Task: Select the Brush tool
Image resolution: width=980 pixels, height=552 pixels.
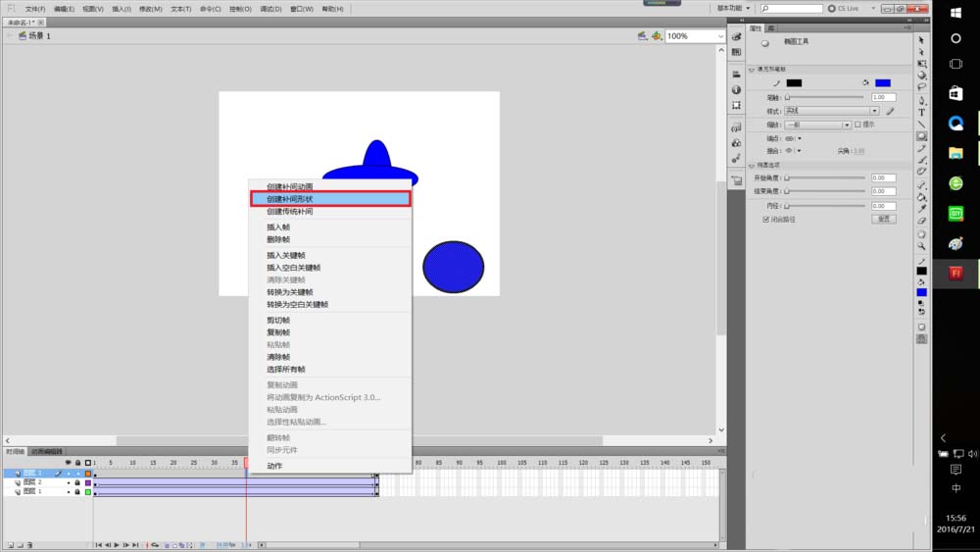Action: tap(921, 160)
